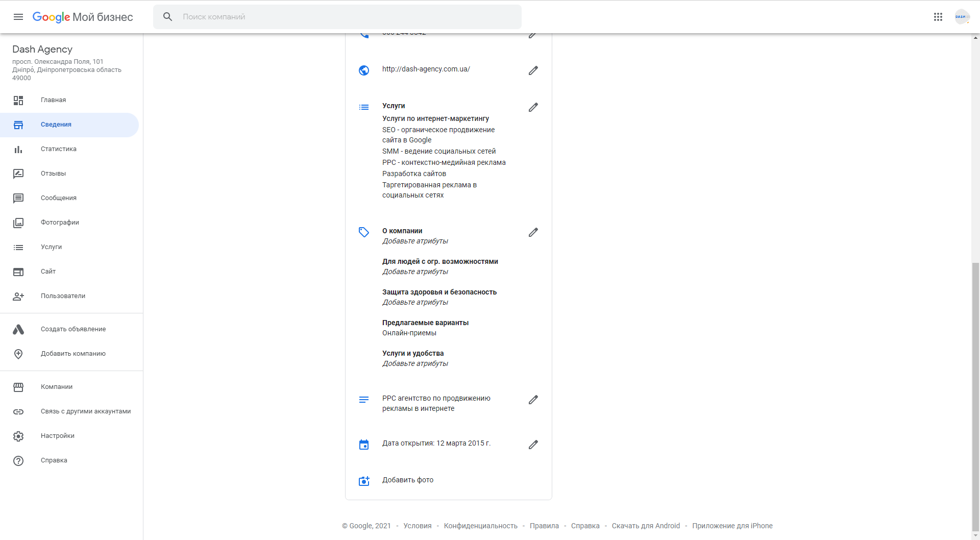This screenshot has height=540, width=980.
Task: Open Отзывы section
Action: [69, 174]
